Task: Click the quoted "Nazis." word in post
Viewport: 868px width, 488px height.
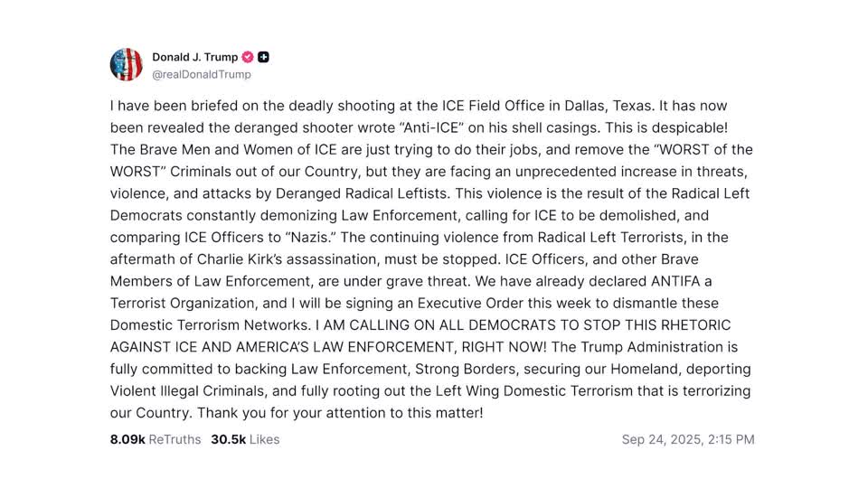Action: click(311, 238)
